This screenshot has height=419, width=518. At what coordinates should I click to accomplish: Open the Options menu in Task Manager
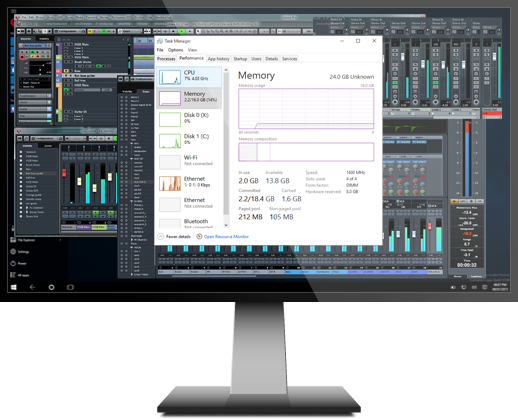point(175,50)
